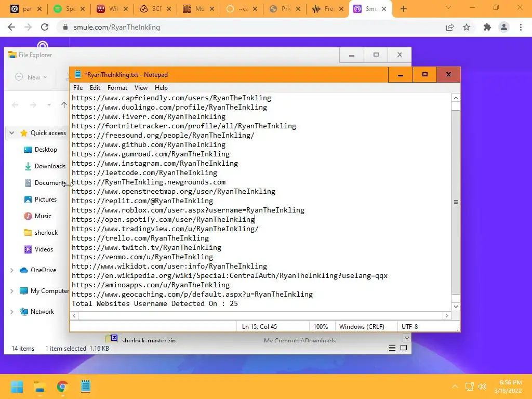532x399 pixels.
Task: Bookmark this page with the star icon
Action: pos(467,27)
